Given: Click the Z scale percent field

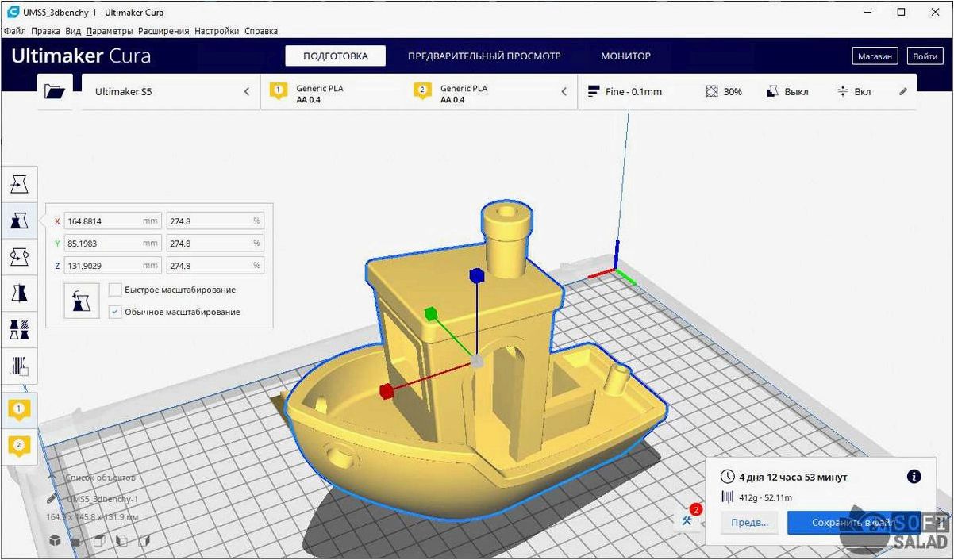Looking at the screenshot, I should (x=215, y=266).
